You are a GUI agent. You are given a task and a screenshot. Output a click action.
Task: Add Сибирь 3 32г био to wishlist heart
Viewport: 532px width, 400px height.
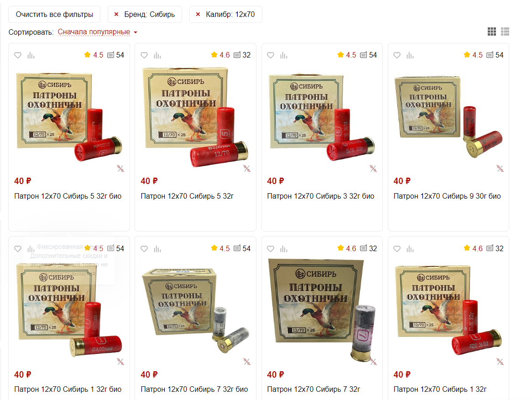(x=271, y=55)
